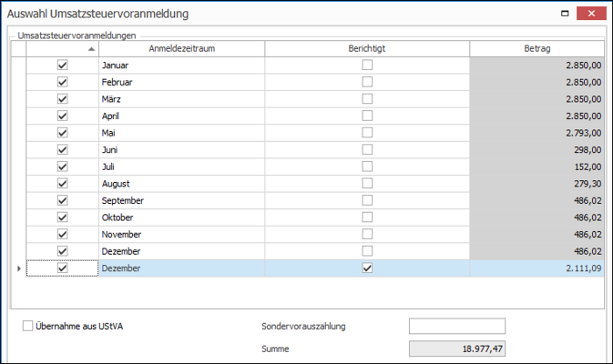Deselect the Mai row checkbox
The image size is (613, 364).
(x=62, y=133)
